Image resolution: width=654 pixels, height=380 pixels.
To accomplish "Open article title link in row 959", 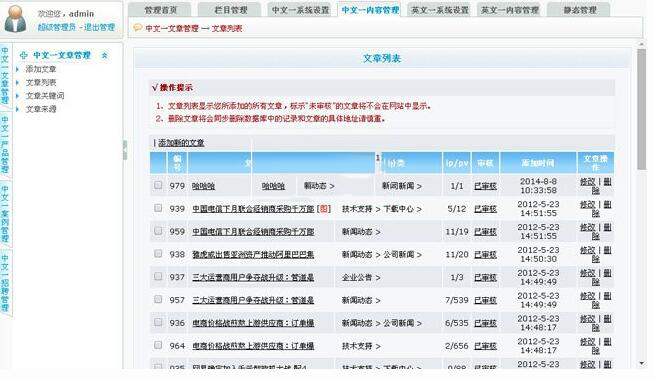I will pyautogui.click(x=253, y=232).
